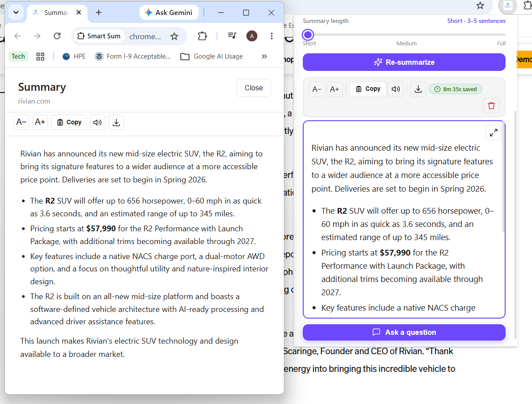Screen dimensions: 532x404
Task: Bookmark this page with the star icon
Action: click(175, 36)
